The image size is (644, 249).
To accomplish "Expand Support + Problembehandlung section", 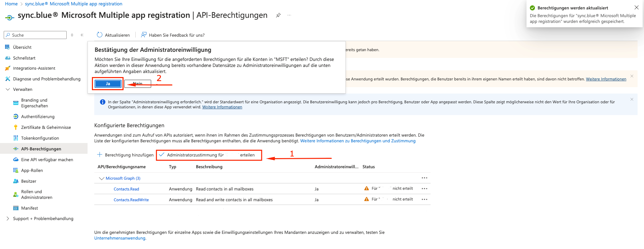I will pos(8,219).
